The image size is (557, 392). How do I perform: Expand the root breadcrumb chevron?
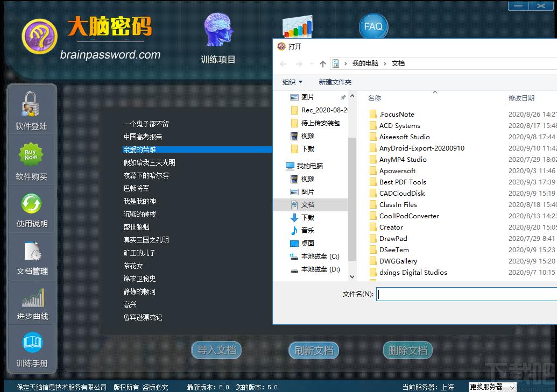click(346, 63)
